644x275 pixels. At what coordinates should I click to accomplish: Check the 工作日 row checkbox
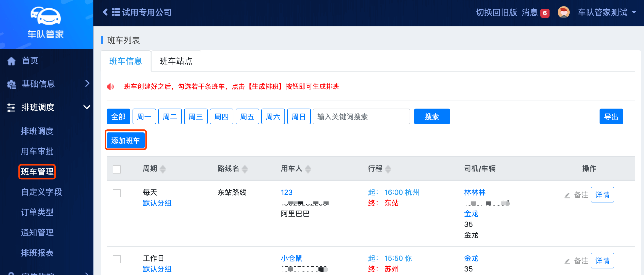(117, 259)
